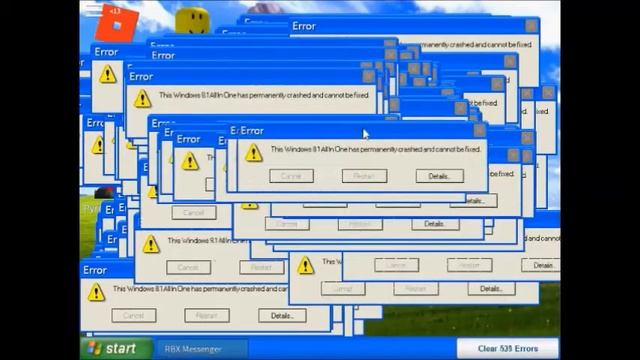640x360 pixels.
Task: Click the error message text in the frontmost dialog
Action: point(376,149)
